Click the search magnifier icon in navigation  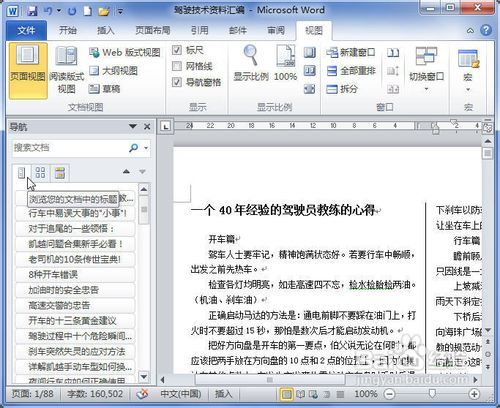tap(133, 147)
